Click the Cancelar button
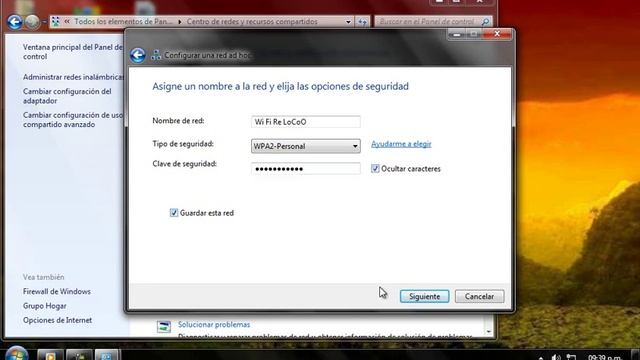 pos(479,296)
